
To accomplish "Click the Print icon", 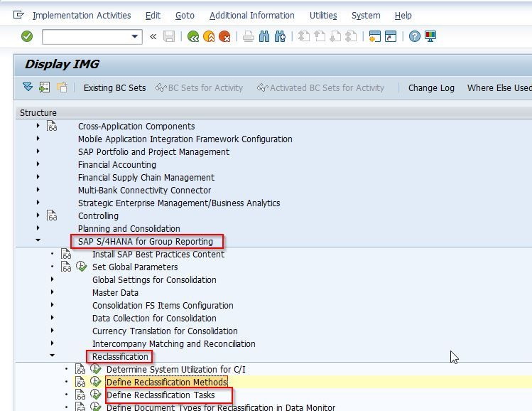I will click(x=249, y=36).
